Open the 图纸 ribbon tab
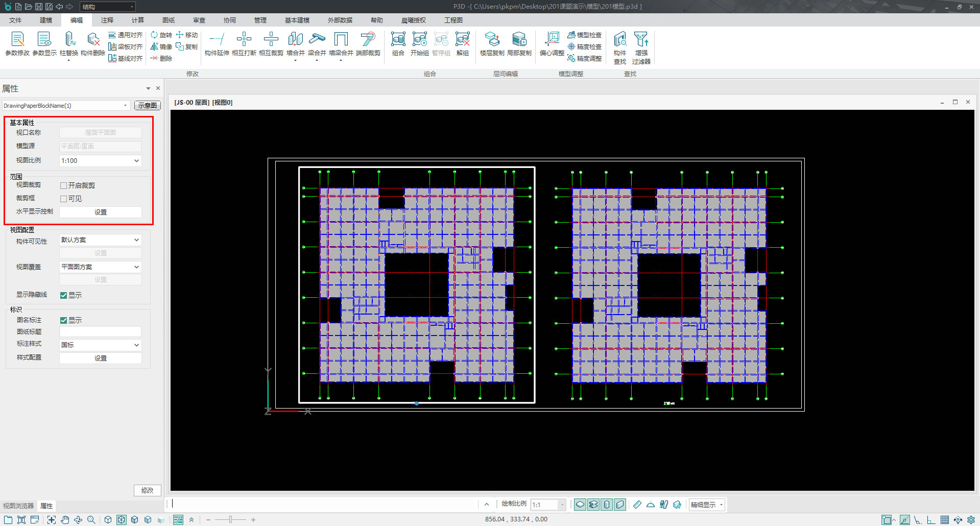Screen dimensions: 980x526 coord(169,20)
